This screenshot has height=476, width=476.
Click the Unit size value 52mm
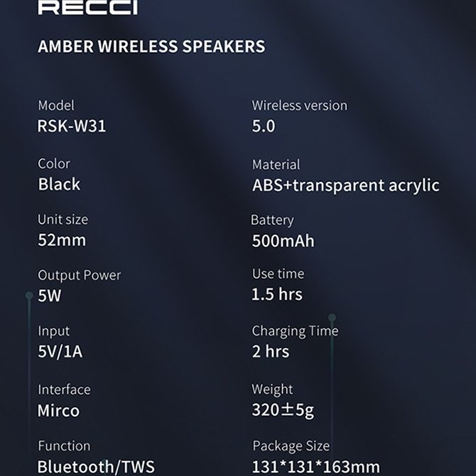tap(62, 240)
